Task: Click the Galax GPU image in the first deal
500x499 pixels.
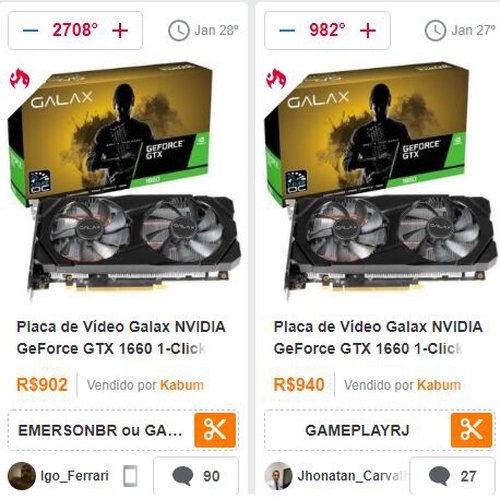Action: point(124,182)
